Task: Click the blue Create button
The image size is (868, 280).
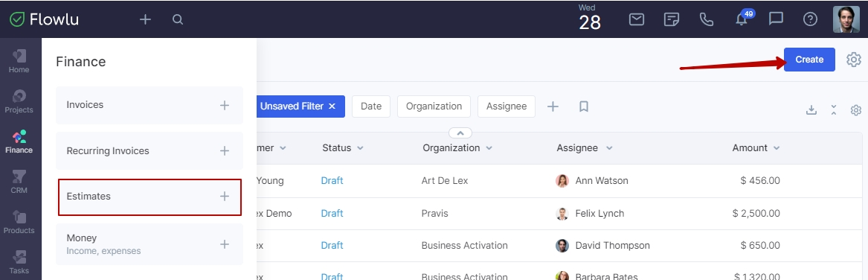Action: click(x=809, y=60)
